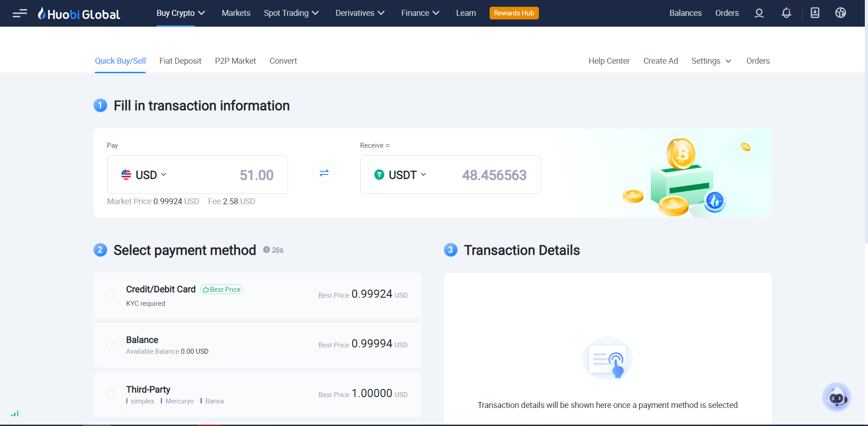Click the Rewards Hub button
The height and width of the screenshot is (426, 868).
514,13
